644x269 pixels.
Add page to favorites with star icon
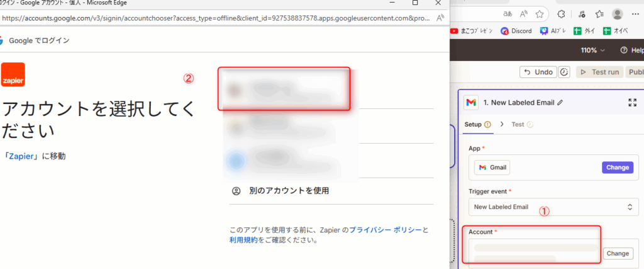[540, 14]
